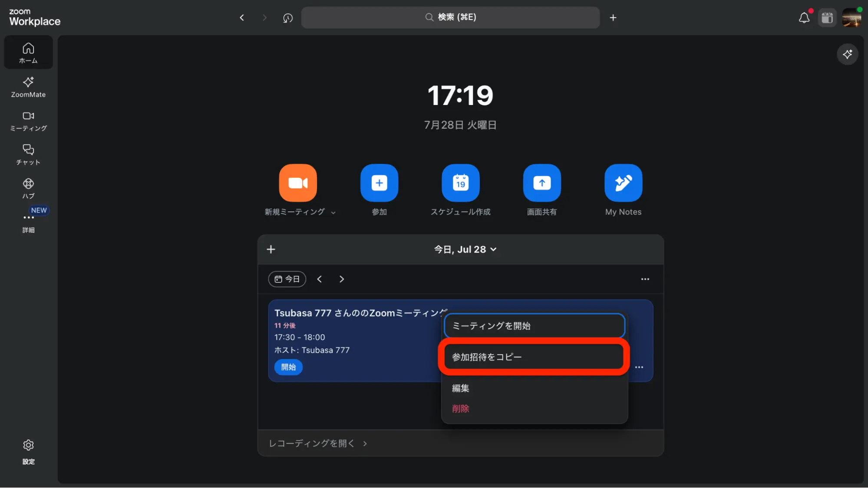
Task: Click the 今日 today button
Action: pos(287,279)
